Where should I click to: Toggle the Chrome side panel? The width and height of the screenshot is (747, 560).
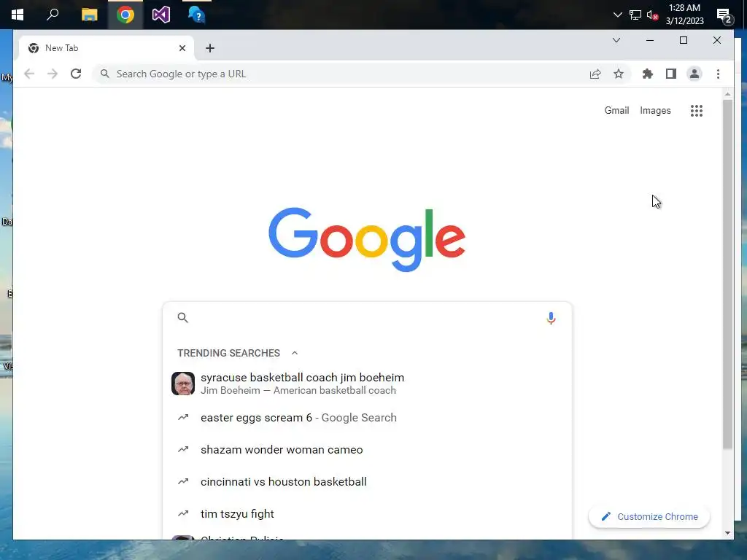(x=671, y=74)
